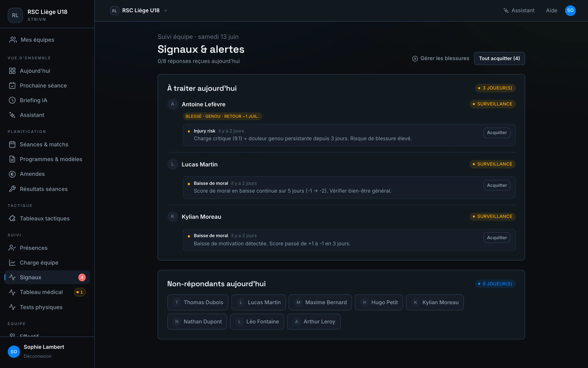Viewport: 588px width, 368px height.
Task: Click Tout acquitter (4) button
Action: click(499, 58)
